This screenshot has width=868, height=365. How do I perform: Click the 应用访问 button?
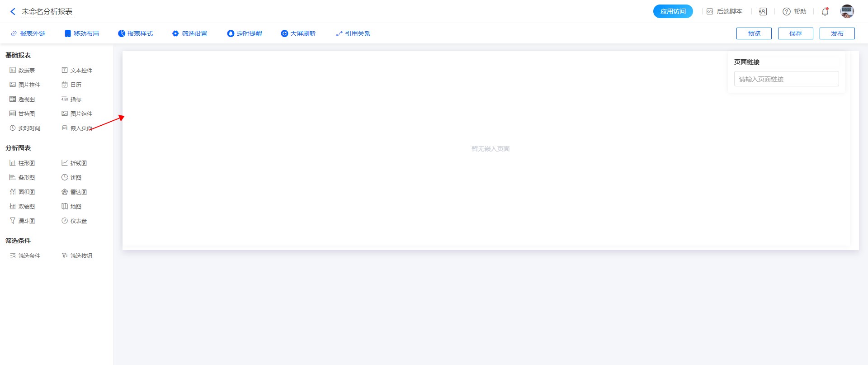673,12
